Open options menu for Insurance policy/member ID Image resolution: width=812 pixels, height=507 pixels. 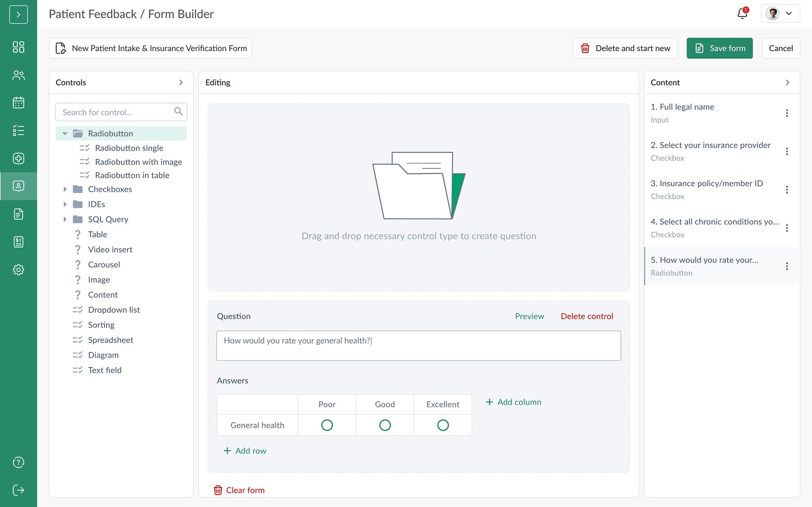[x=787, y=190]
